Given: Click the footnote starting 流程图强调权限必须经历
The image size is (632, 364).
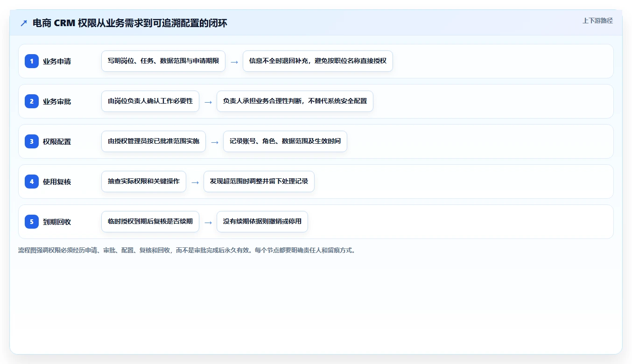Looking at the screenshot, I should click(188, 250).
